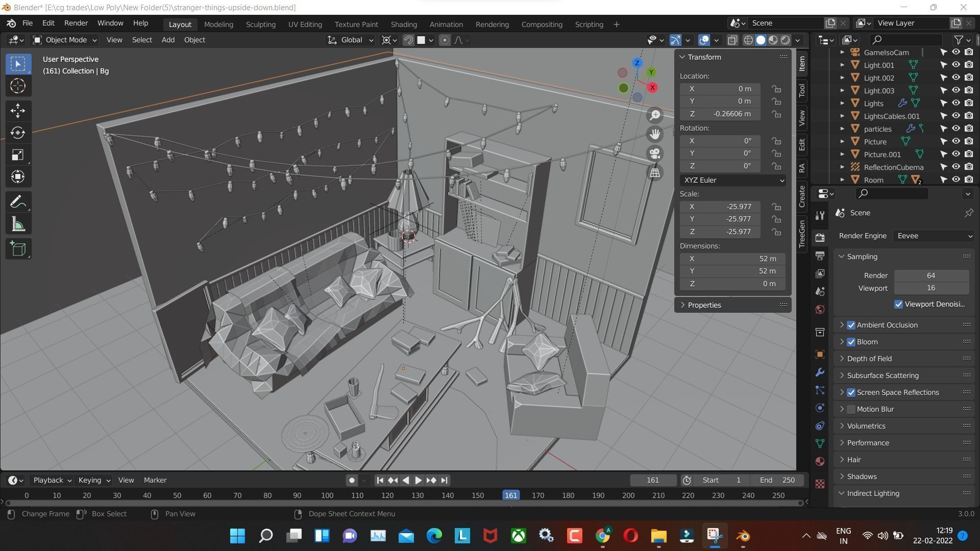
Task: Select the Transform tool
Action: [x=18, y=177]
